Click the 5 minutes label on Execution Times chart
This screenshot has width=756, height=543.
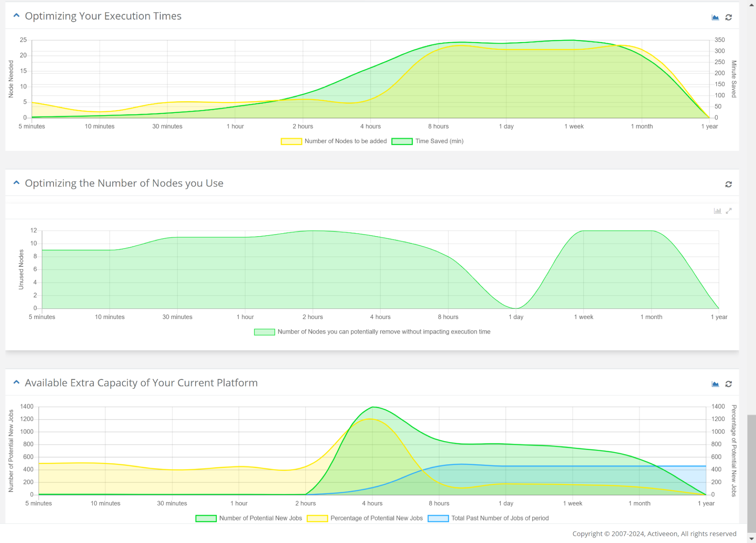[32, 126]
